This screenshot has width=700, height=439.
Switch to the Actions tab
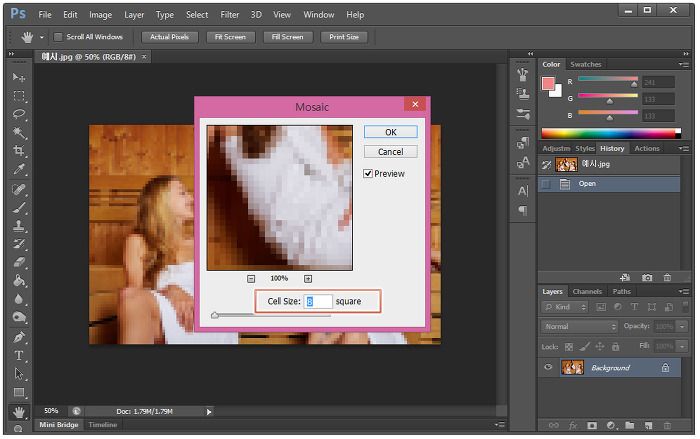click(x=646, y=148)
